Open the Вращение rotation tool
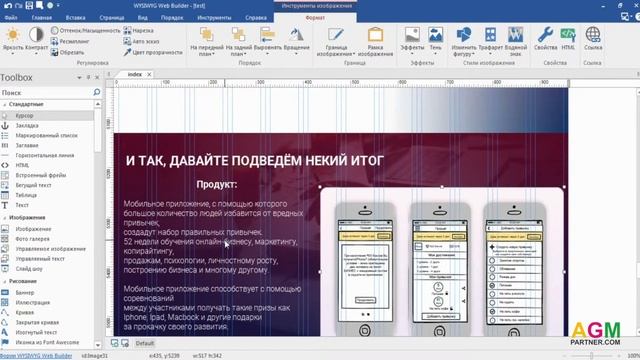 296,41
